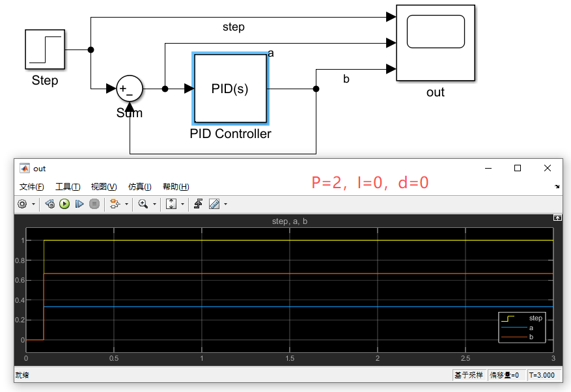Open the 仿真(I) menu
The height and width of the screenshot is (392, 571).
coord(140,187)
